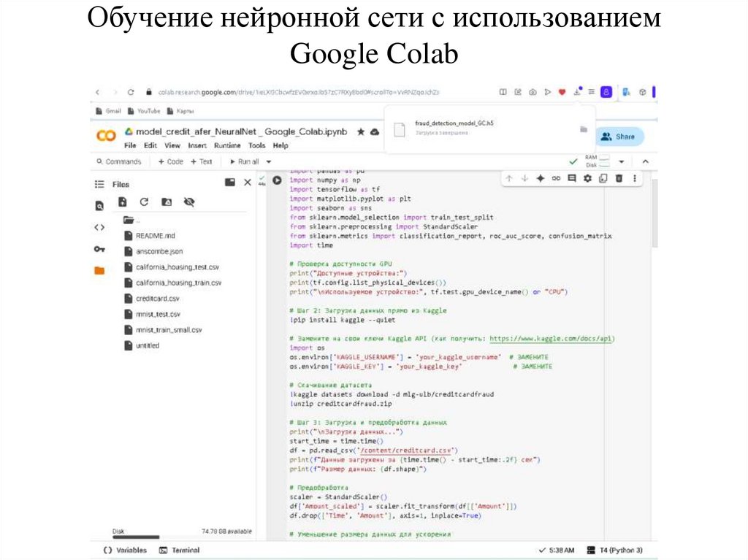Open Files panel in new tab view
Image resolution: width=748 pixels, height=560 pixels.
pos(230,182)
